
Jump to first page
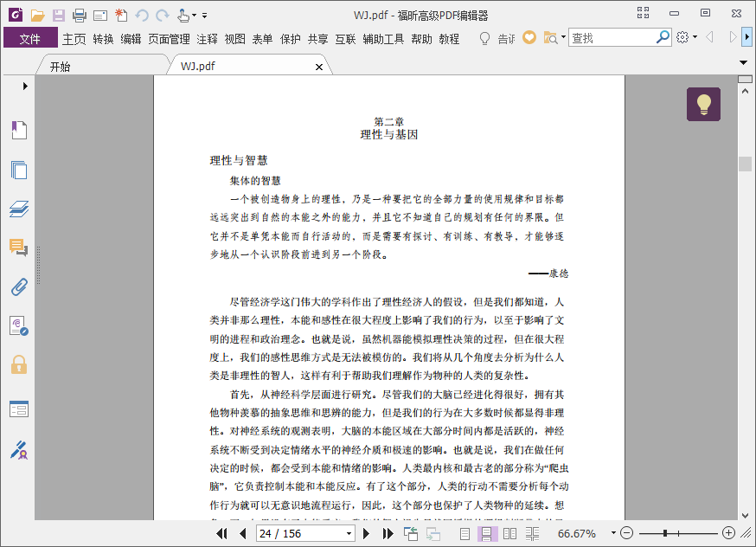coord(221,533)
